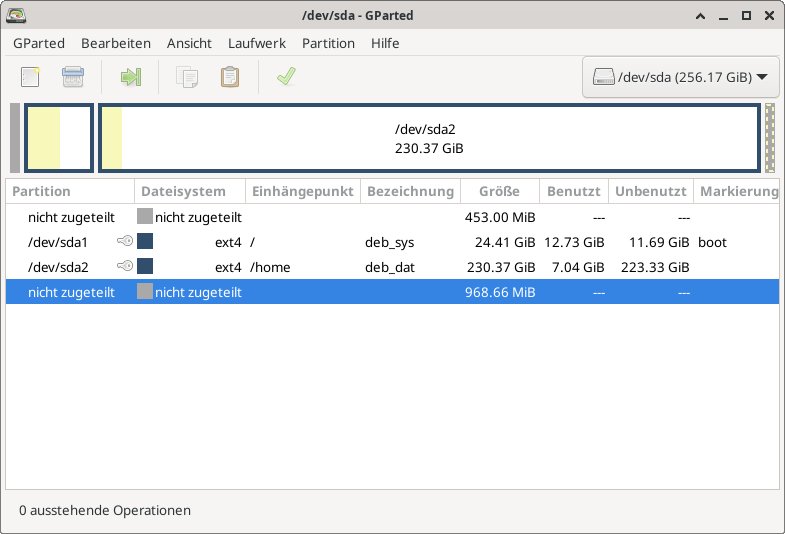Maximize the GParted window

pyautogui.click(x=746, y=16)
